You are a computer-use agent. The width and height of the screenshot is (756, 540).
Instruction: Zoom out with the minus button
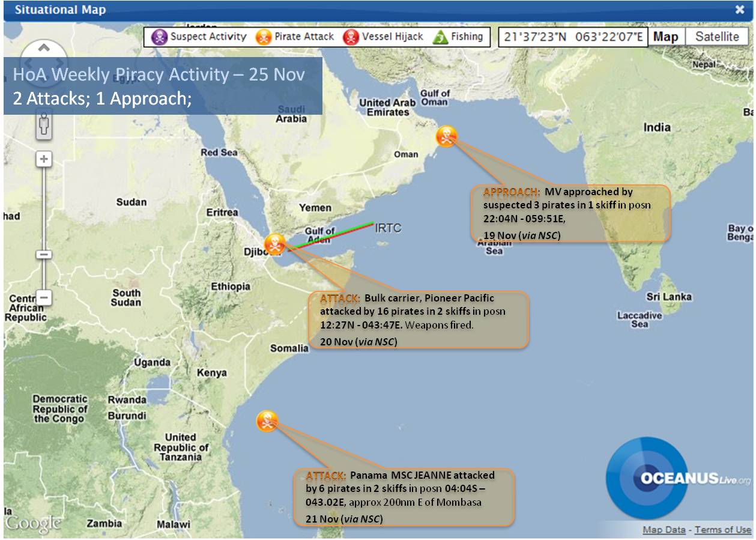click(44, 297)
